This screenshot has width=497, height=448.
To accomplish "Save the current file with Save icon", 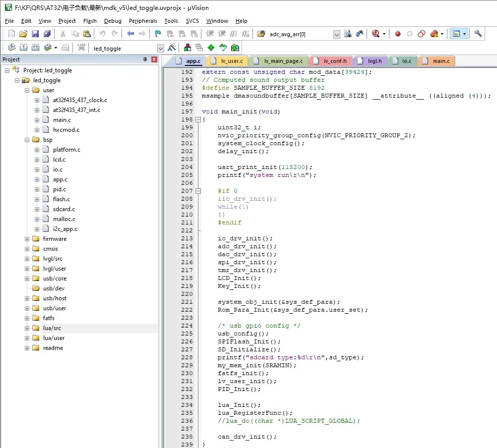I will coord(35,34).
